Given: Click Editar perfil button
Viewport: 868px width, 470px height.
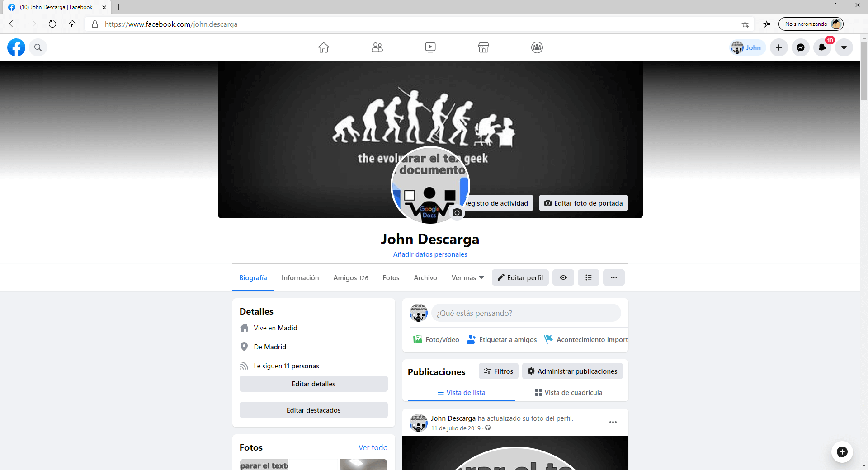Looking at the screenshot, I should pos(520,277).
